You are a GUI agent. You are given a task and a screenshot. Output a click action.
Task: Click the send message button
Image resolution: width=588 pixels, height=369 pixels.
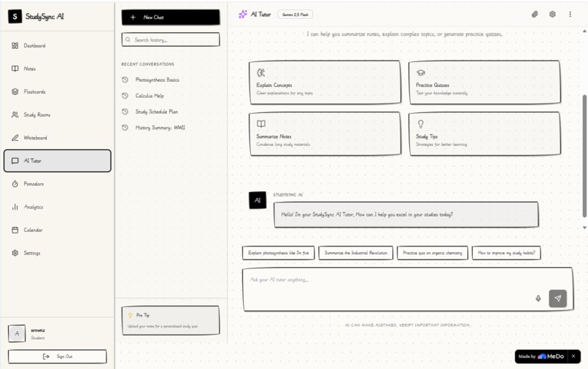[x=557, y=298]
